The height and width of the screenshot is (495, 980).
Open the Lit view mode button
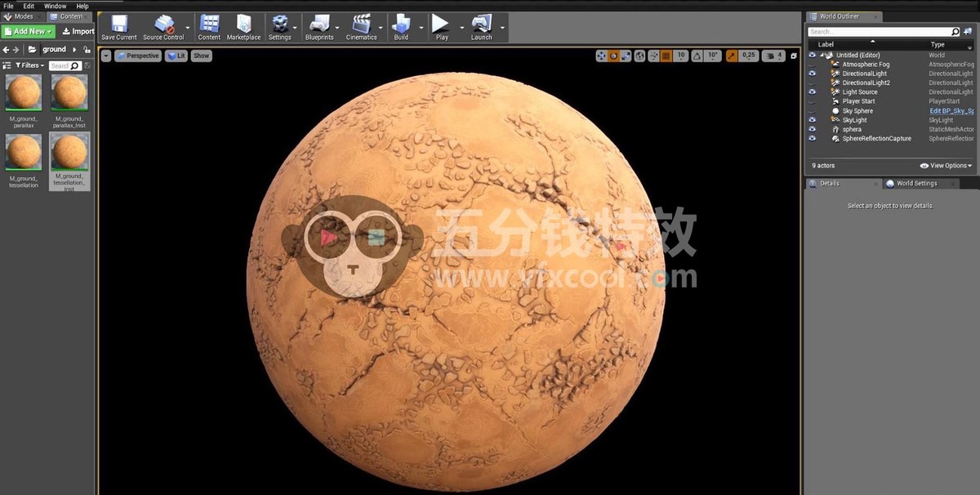click(x=176, y=56)
